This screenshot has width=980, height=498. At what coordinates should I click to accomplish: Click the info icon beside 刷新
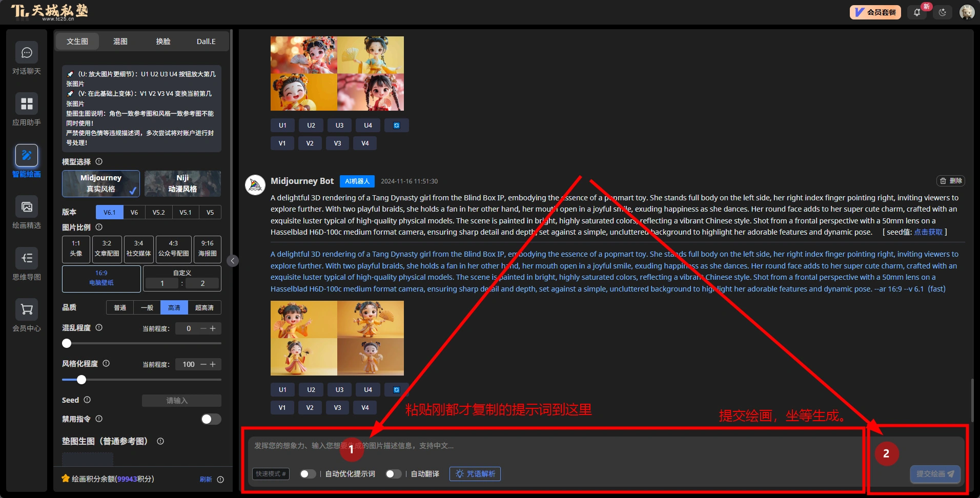[x=220, y=480]
